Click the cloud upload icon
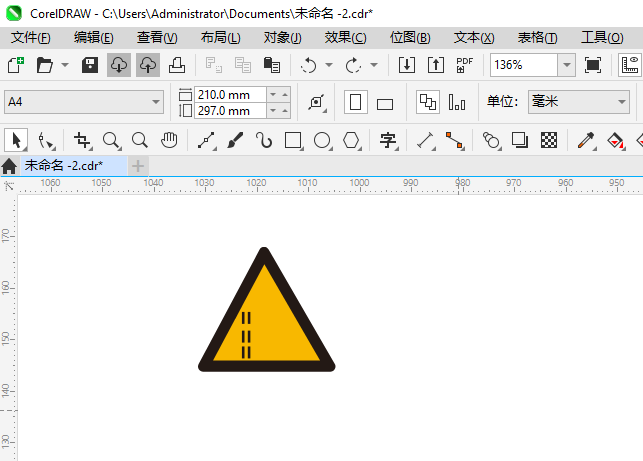This screenshot has height=461, width=643. 148,65
